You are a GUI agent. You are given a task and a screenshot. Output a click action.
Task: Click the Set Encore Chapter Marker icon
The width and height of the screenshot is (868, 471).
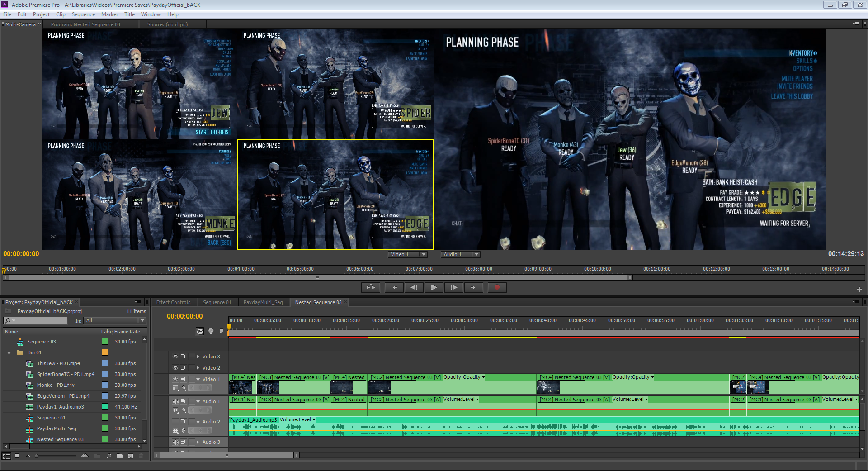[x=211, y=332]
